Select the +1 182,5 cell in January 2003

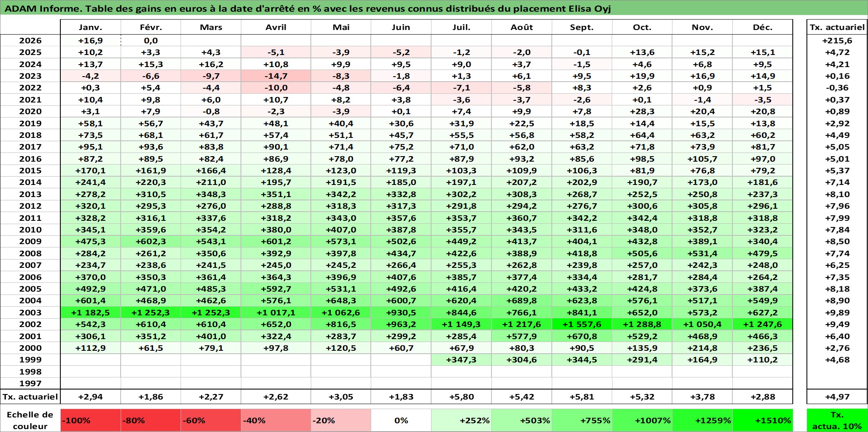tap(90, 312)
